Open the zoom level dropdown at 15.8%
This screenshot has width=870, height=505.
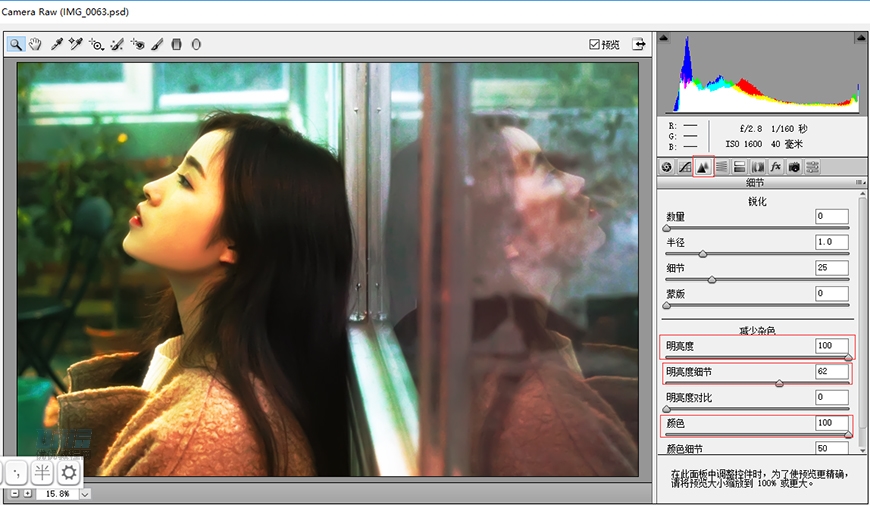pos(85,493)
